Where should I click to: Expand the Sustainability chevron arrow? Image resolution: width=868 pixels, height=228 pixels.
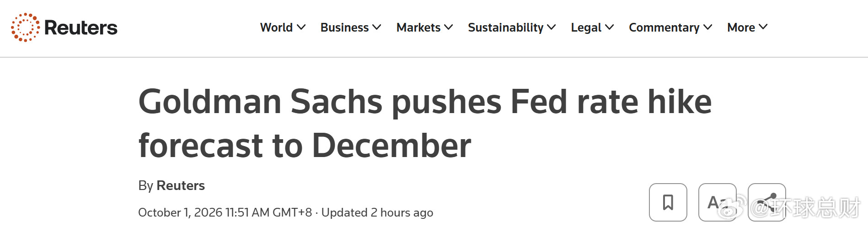(x=551, y=27)
